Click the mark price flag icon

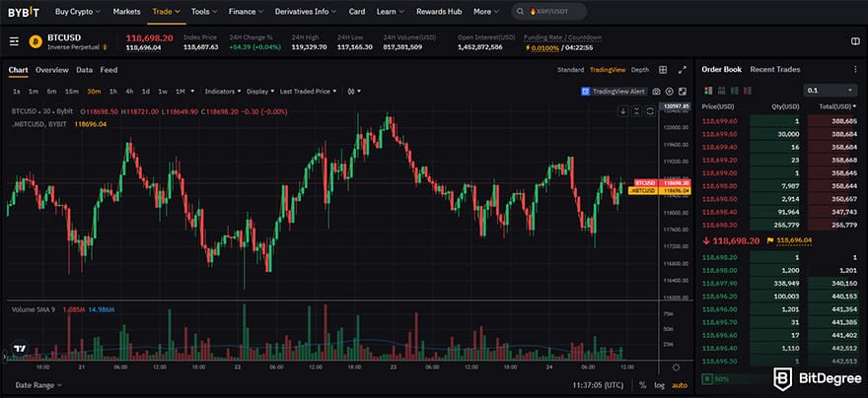pos(770,240)
